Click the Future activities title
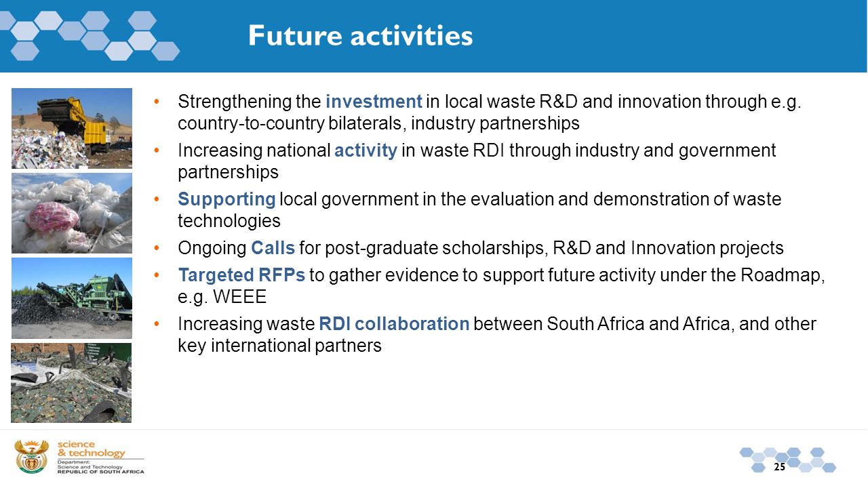Viewport: 868px width, 488px height. click(360, 35)
